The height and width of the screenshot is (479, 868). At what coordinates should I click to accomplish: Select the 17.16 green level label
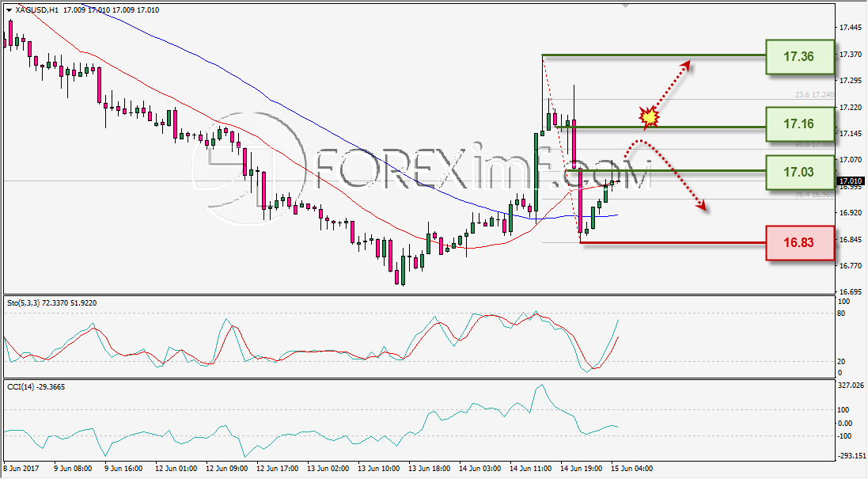pos(799,124)
